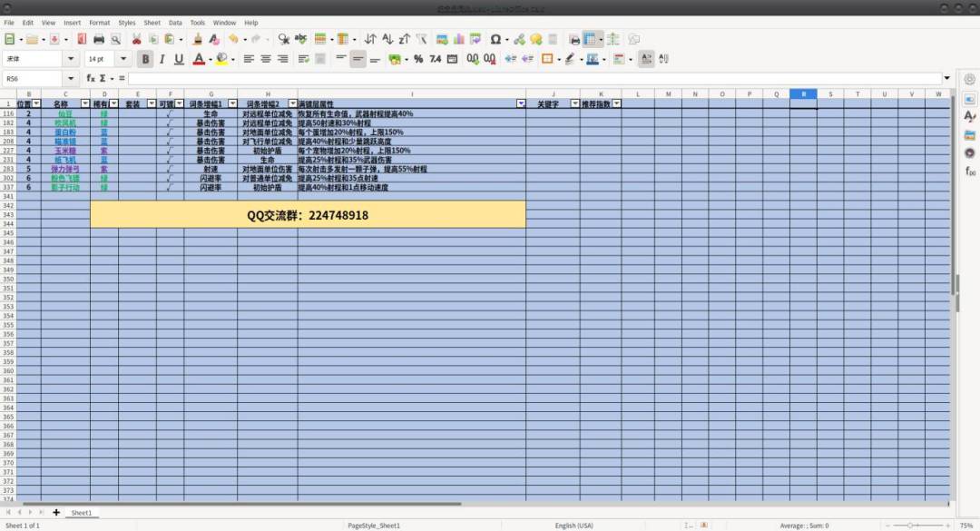Increase indent icon
Image resolution: width=980 pixels, height=531 pixels.
point(511,59)
